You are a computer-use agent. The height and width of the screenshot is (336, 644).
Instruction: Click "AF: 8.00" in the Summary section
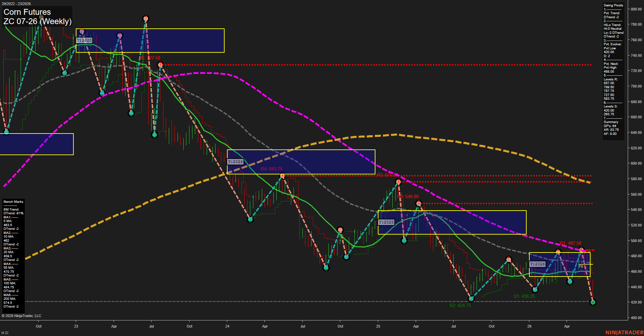pos(610,134)
